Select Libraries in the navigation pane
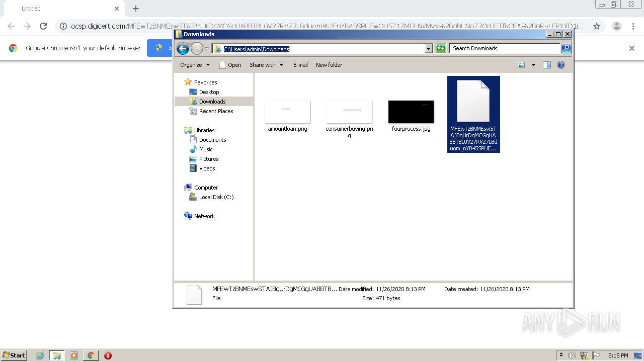Viewport: 644px width, 362px height. point(200,130)
